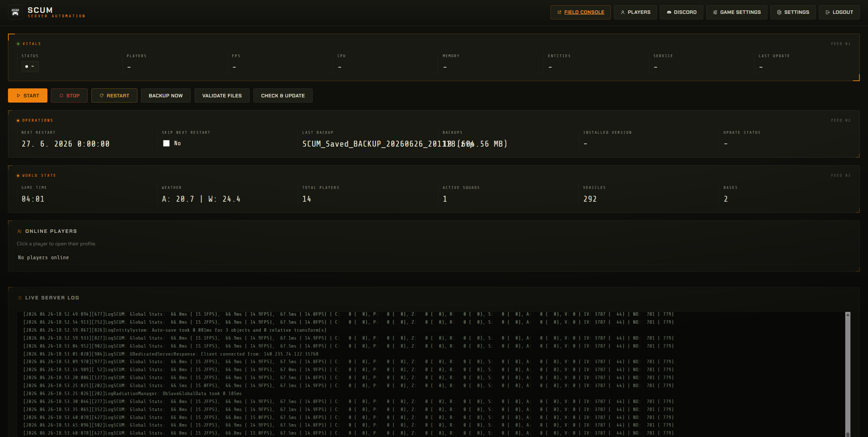This screenshot has height=437, width=868.
Task: Click the LogRadiationManager DbSaveGlobalData log line
Action: click(133, 394)
